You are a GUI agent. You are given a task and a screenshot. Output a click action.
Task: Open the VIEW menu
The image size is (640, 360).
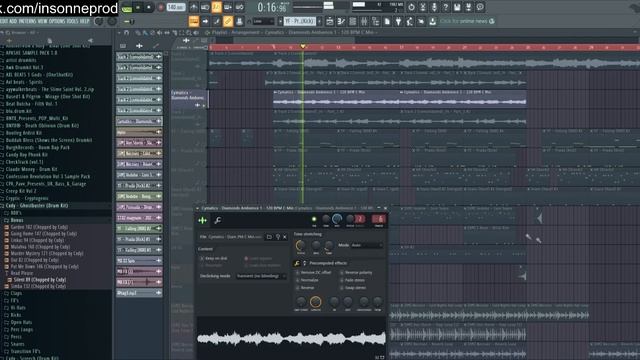(42, 21)
